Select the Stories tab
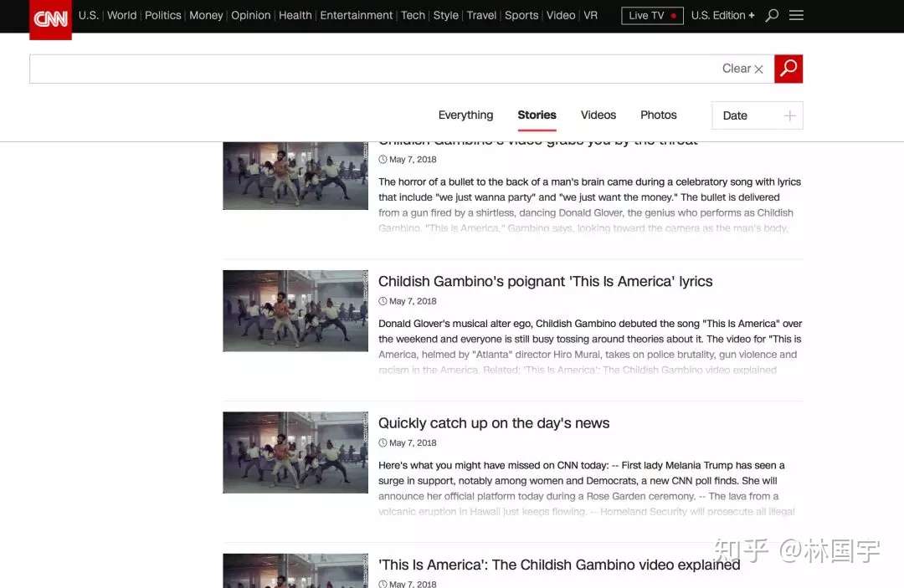The height and width of the screenshot is (588, 904). click(x=537, y=115)
